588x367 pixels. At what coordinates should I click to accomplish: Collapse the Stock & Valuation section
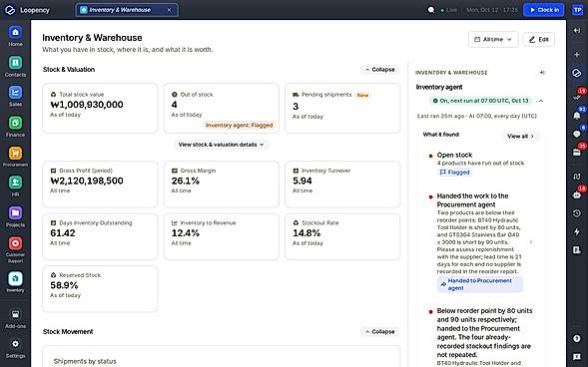click(x=380, y=70)
